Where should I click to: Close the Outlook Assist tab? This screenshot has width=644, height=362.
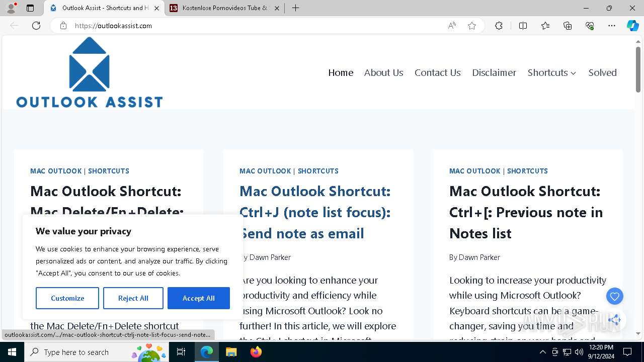tap(156, 8)
